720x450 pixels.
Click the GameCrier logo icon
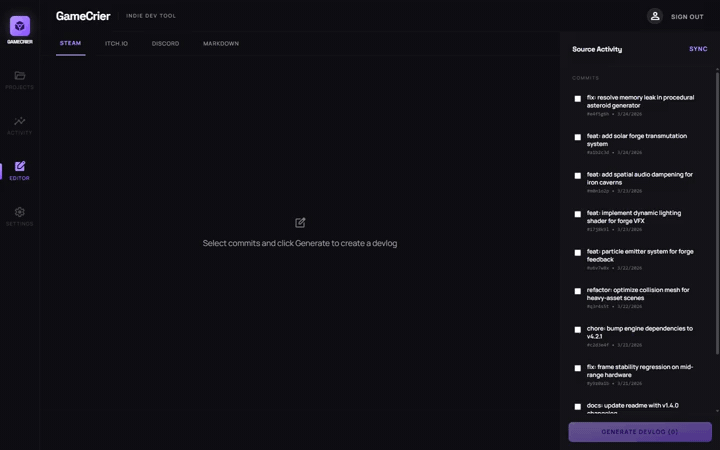tap(19, 26)
